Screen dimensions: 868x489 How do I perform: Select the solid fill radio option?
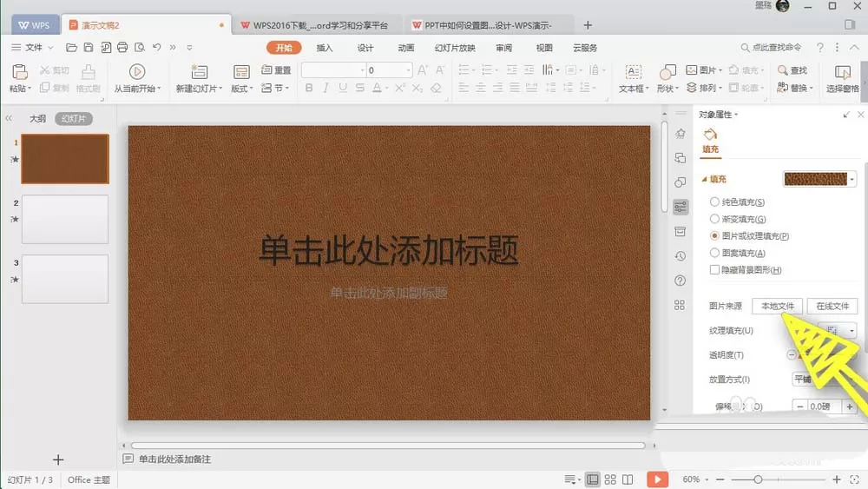tap(714, 202)
